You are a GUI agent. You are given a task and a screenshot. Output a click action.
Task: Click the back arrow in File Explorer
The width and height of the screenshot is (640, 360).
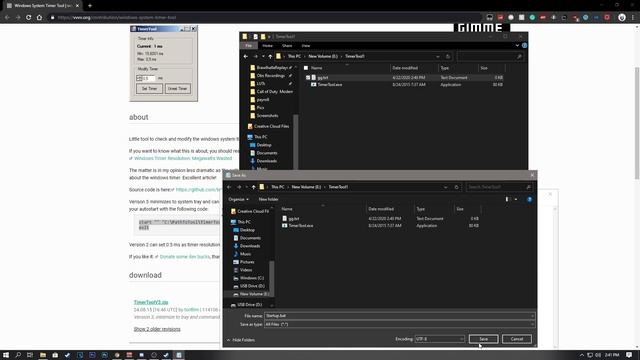(246, 56)
